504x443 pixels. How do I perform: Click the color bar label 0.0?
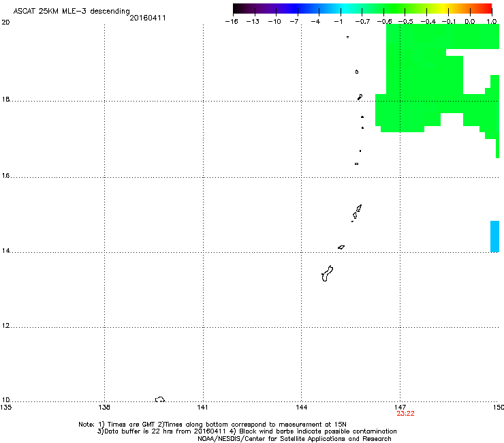click(x=470, y=22)
